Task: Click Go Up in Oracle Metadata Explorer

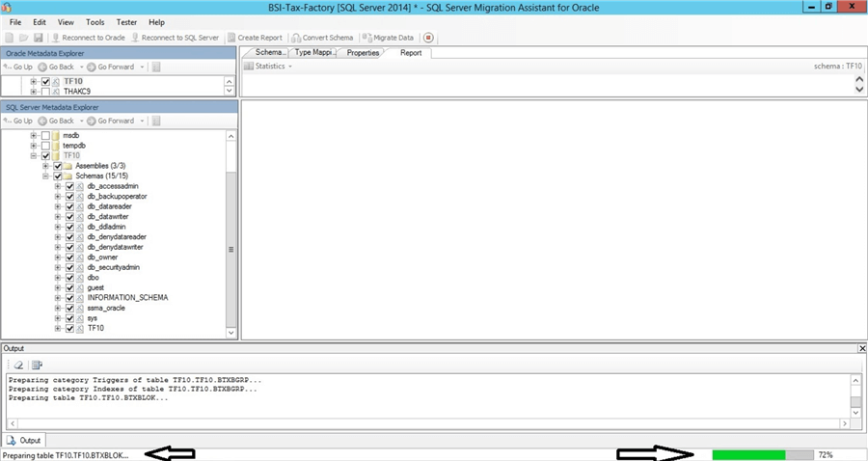Action: [17, 67]
